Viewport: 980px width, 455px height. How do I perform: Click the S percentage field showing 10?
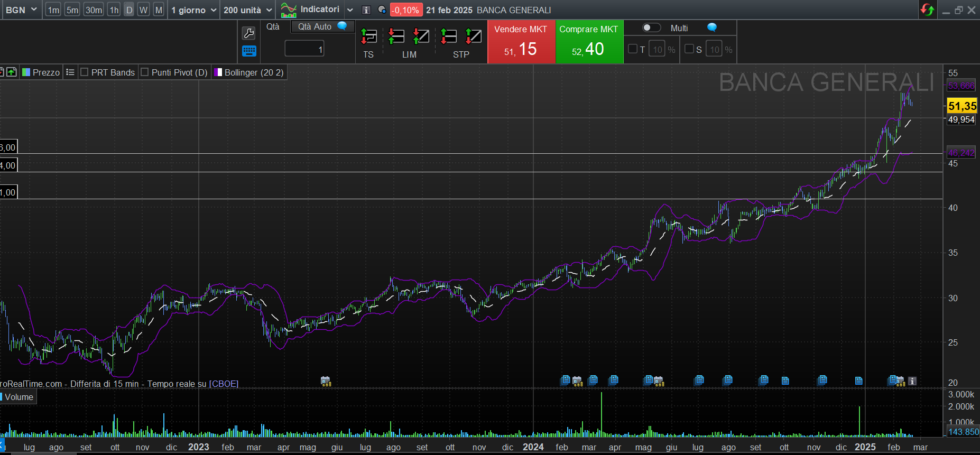point(714,49)
